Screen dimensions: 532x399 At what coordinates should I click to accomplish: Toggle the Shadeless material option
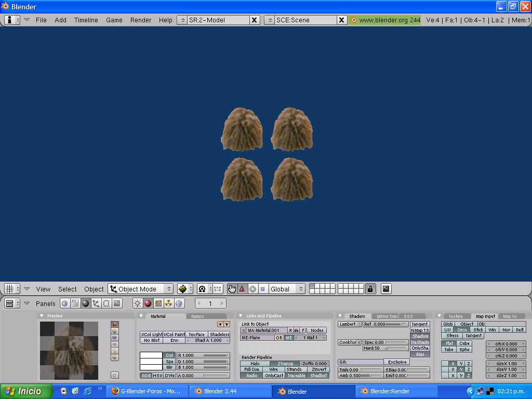pos(219,335)
